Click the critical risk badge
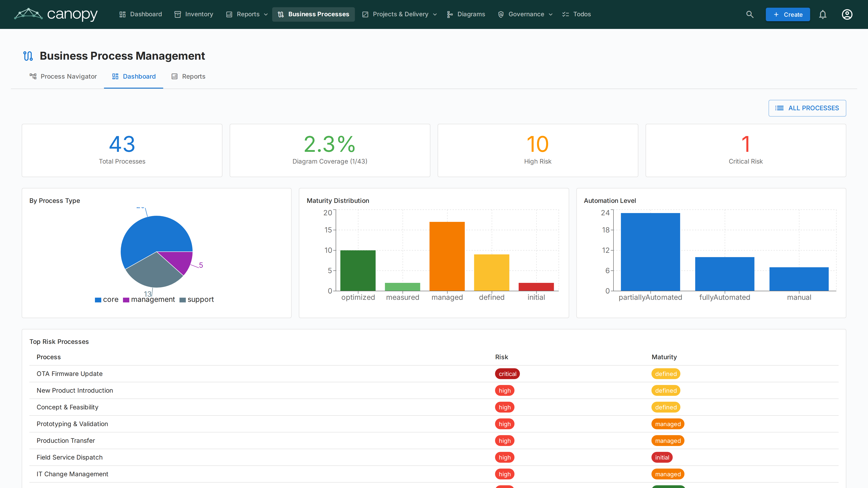This screenshot has height=488, width=868. [x=507, y=373]
